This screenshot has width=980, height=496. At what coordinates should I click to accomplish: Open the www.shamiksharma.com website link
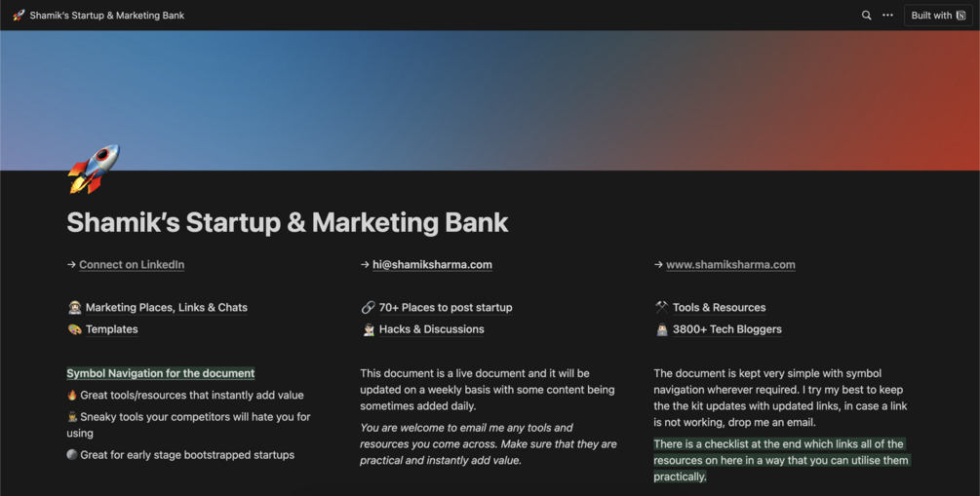(x=730, y=264)
